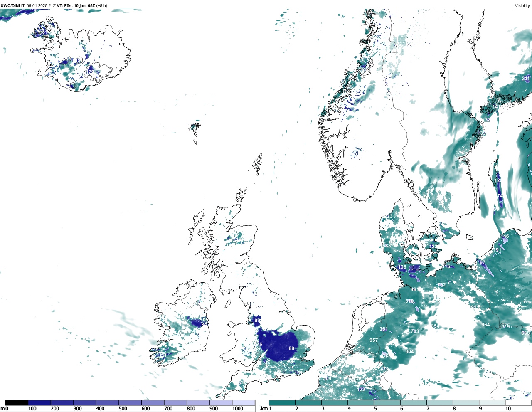Screen dimensions: 532x412
Task: Select the 500-600 m legend swatch
Action: (130, 403)
